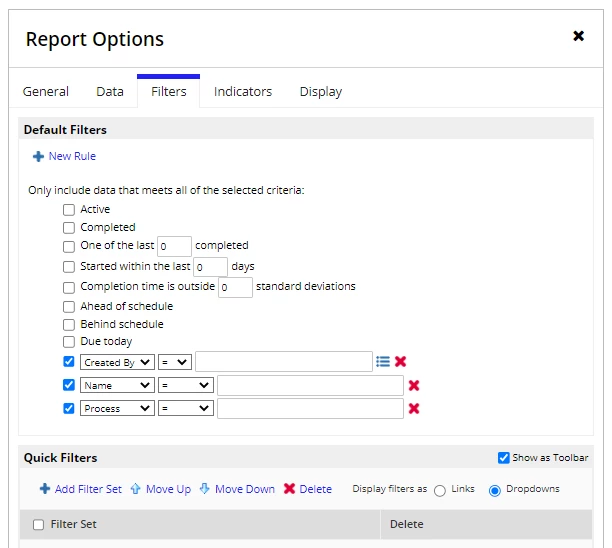This screenshot has height=548, width=612.
Task: Click the Add Filter Set link
Action: [x=88, y=489]
